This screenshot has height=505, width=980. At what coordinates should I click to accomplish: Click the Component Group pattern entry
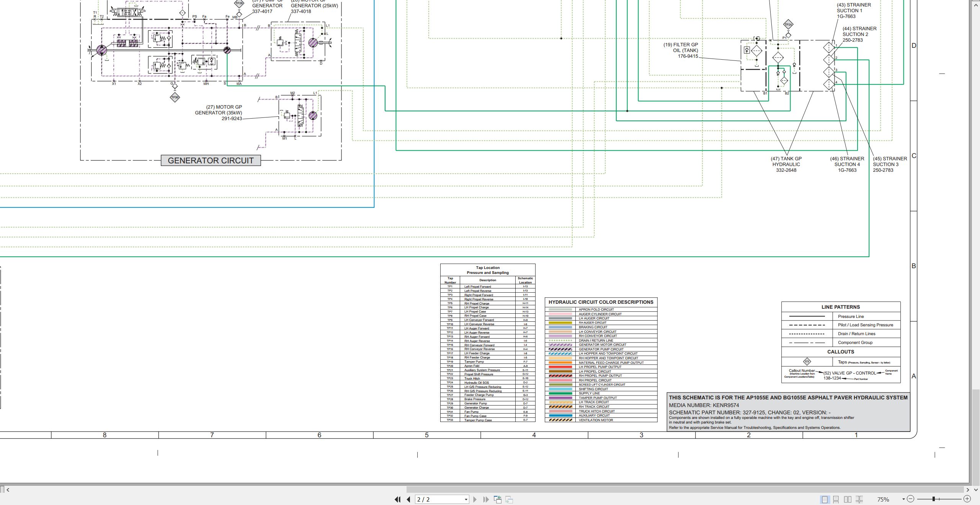(x=841, y=342)
